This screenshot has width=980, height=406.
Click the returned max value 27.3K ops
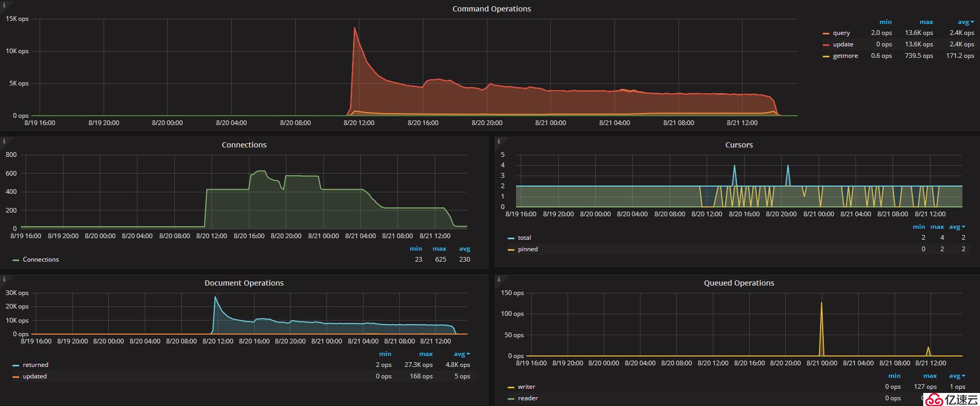tap(419, 365)
